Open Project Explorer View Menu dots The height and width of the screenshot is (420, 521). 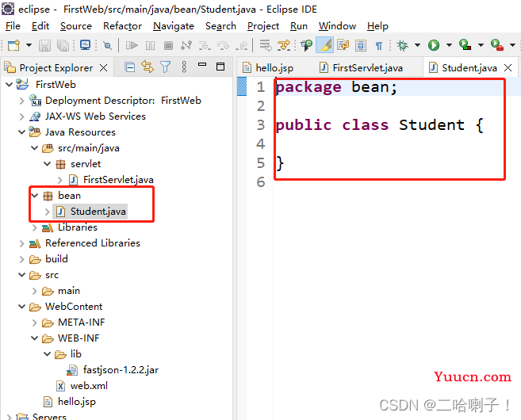pos(184,67)
